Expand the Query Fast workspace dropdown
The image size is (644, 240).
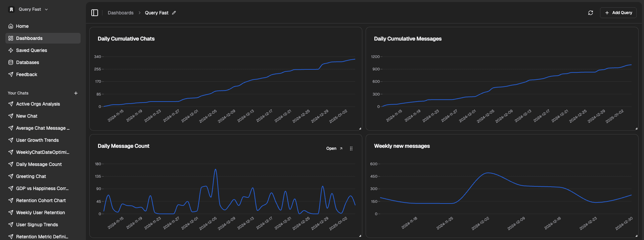click(46, 9)
